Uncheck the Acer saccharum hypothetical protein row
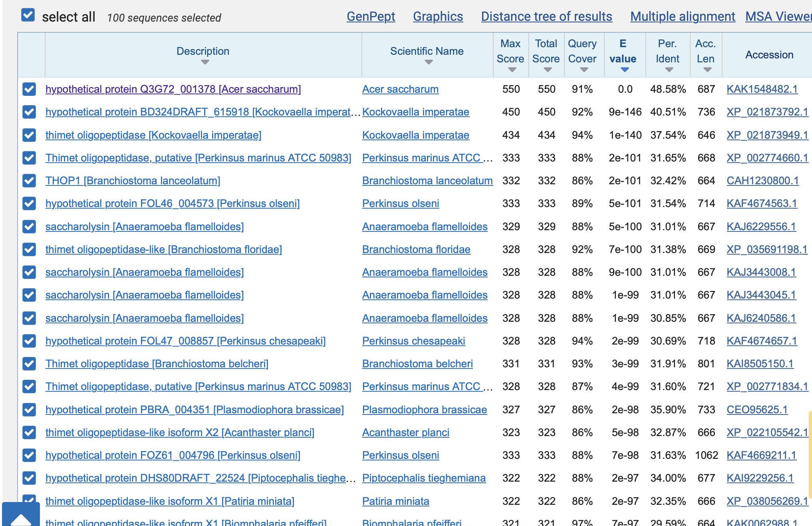The height and width of the screenshot is (526, 812). pyautogui.click(x=29, y=89)
